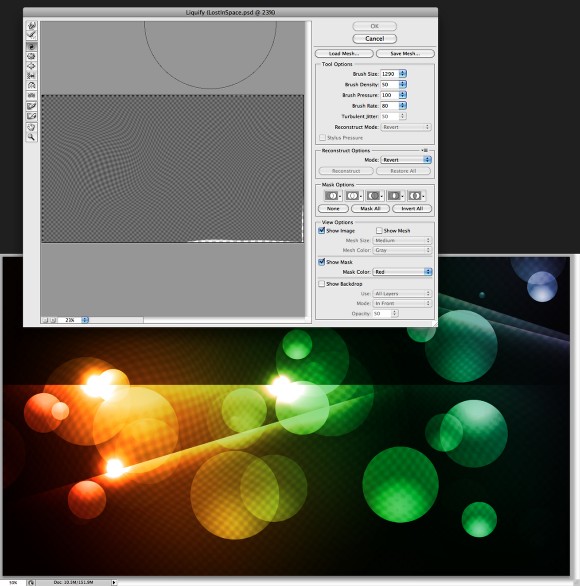Uncheck the Show Image checkbox
This screenshot has height=586, width=580.
pyautogui.click(x=321, y=231)
